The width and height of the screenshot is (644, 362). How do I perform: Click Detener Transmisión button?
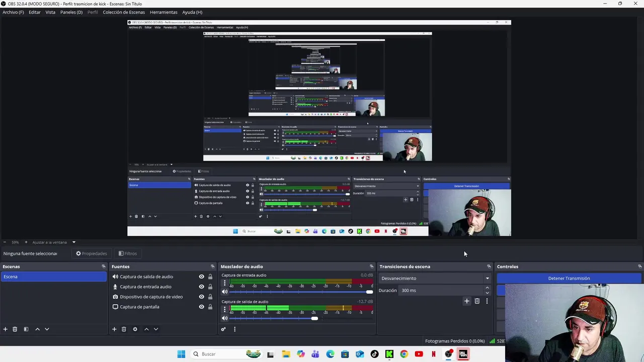(x=569, y=279)
